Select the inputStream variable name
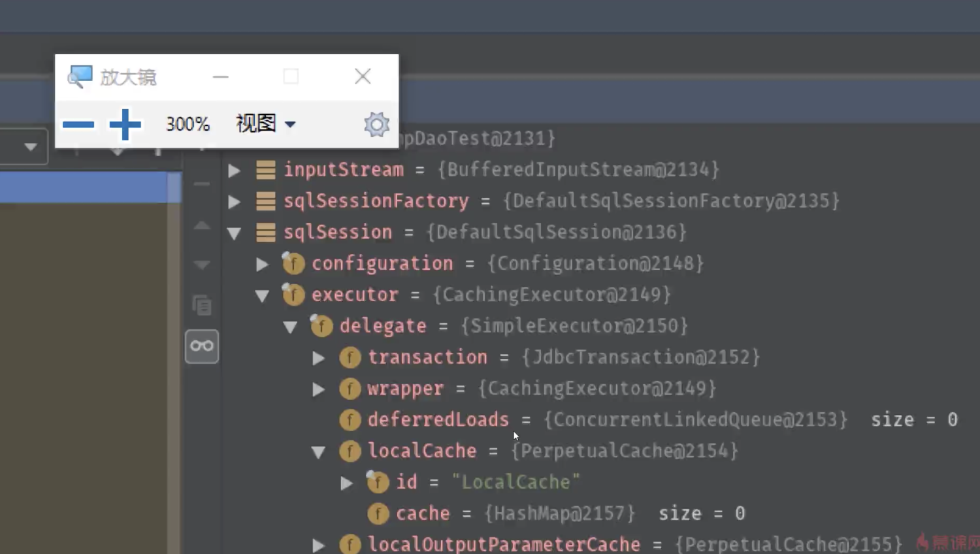980x554 pixels. pos(344,170)
